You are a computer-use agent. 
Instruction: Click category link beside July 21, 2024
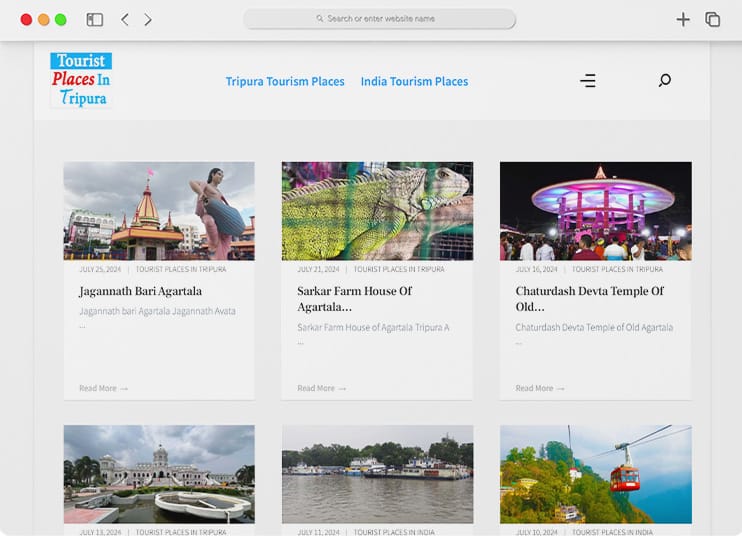pyautogui.click(x=399, y=269)
